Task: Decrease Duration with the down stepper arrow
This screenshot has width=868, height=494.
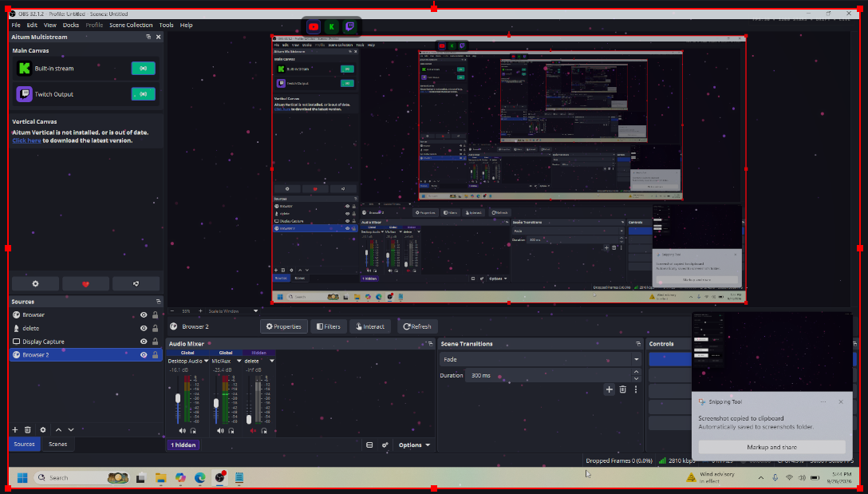Action: pyautogui.click(x=636, y=379)
